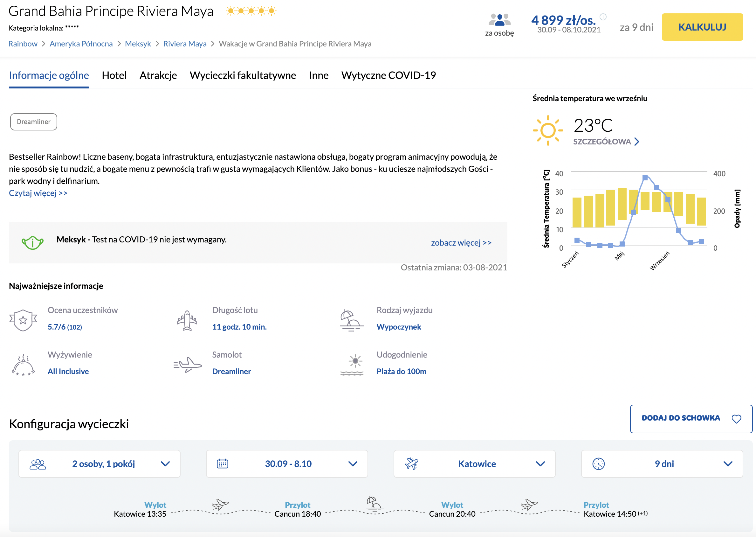756x537 pixels.
Task: Click the flight duration airplane icon
Action: [x=187, y=320]
